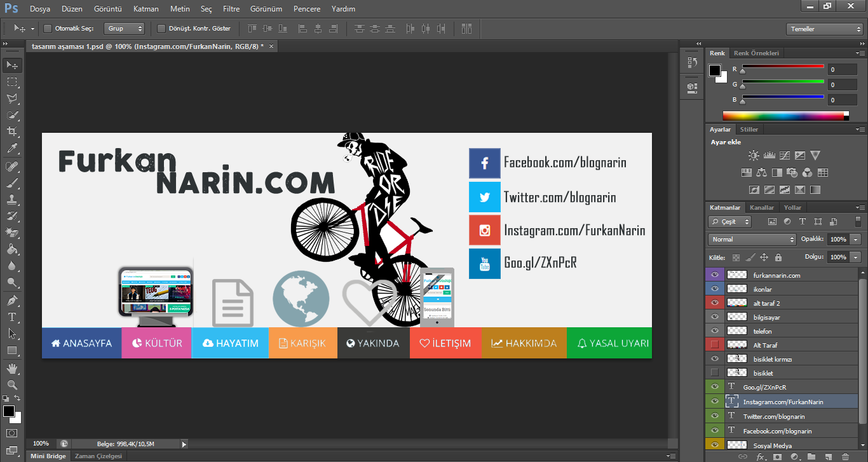Select the Healing Brush tool

click(12, 166)
